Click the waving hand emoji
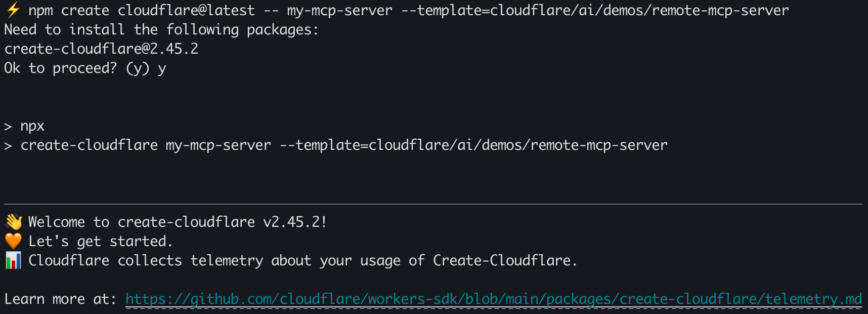This screenshot has height=314, width=868. click(x=14, y=222)
